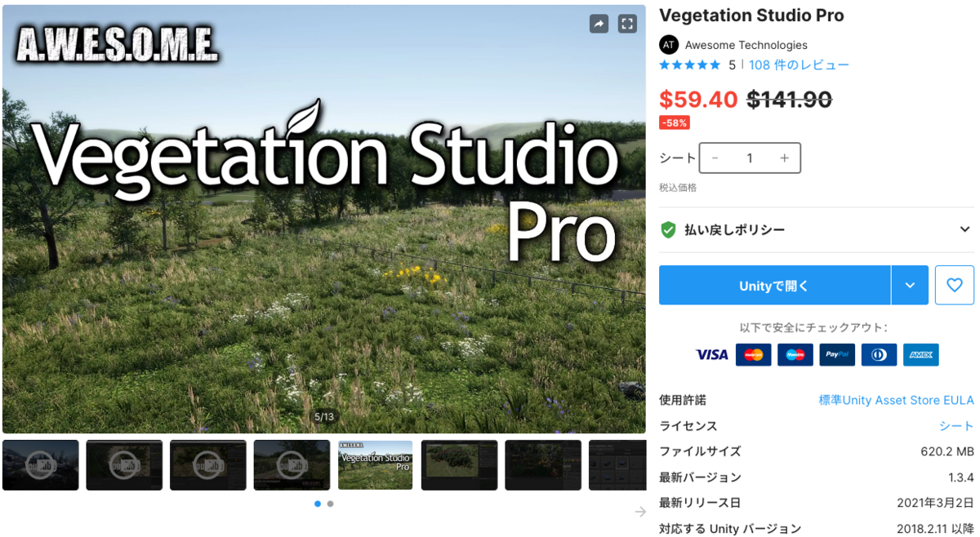Increase seat quantity with plus button
Viewport: 980px width, 537px height.
(784, 158)
